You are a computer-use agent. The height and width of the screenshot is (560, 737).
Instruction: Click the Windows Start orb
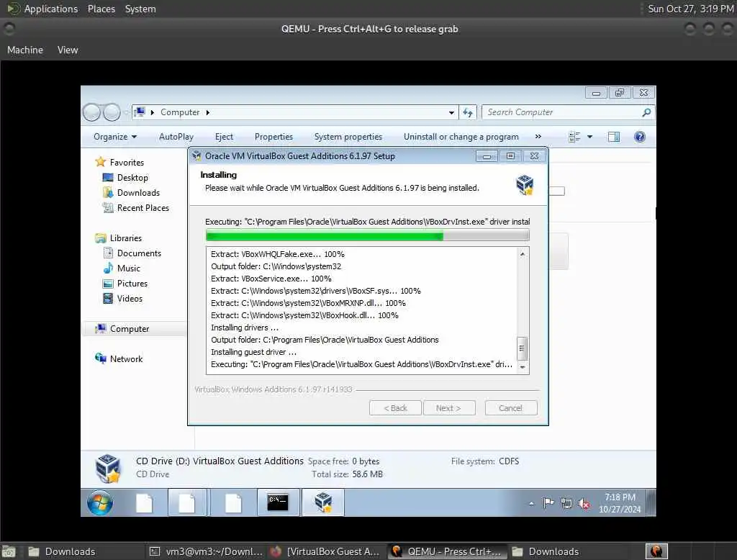(x=99, y=502)
